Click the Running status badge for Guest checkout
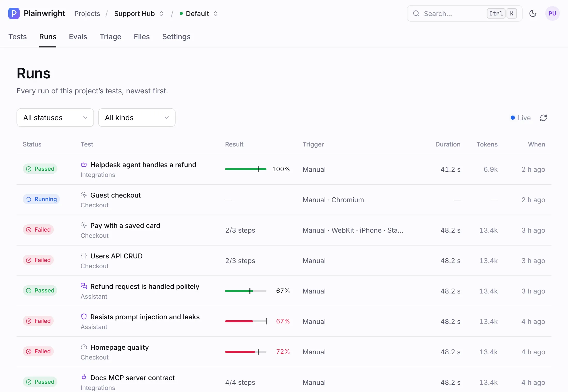Screen dimensions: 568x392 click(41, 199)
